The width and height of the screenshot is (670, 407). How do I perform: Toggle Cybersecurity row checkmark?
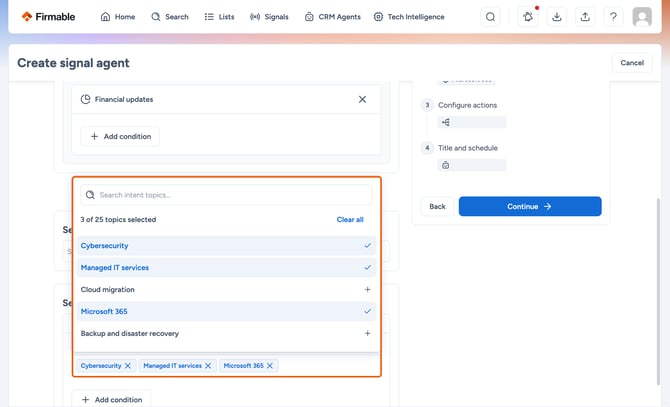pyautogui.click(x=367, y=246)
